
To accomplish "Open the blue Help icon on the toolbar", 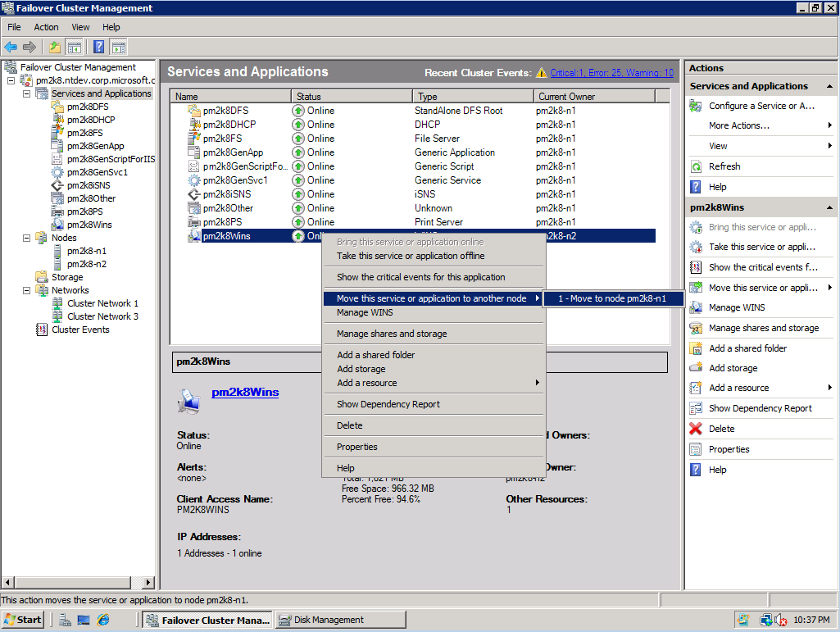I will tap(98, 47).
